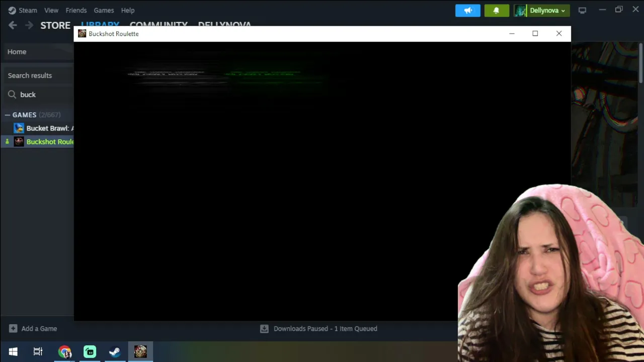Click the Buckshot Roulette title bar icon
Viewport: 644px width, 362px height.
pos(82,34)
